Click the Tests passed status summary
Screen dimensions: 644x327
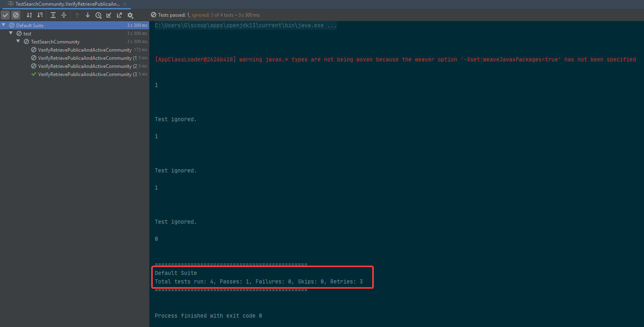[205, 15]
